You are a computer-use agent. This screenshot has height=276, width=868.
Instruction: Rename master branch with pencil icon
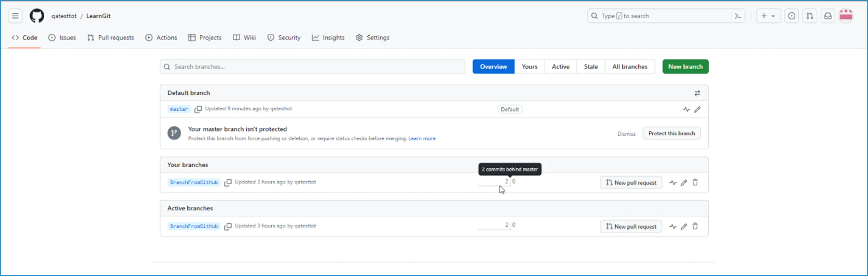(697, 109)
